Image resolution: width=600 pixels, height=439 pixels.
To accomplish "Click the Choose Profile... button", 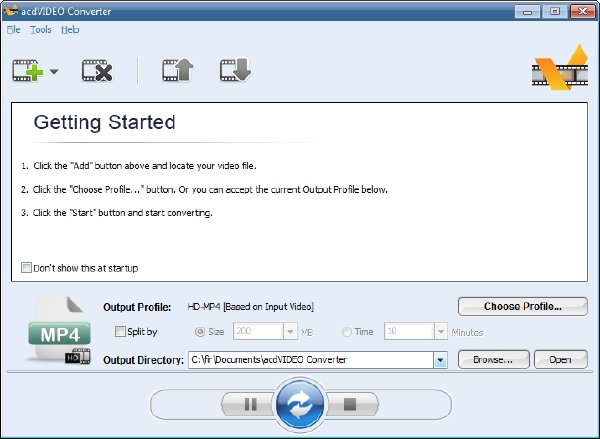I will coord(523,307).
